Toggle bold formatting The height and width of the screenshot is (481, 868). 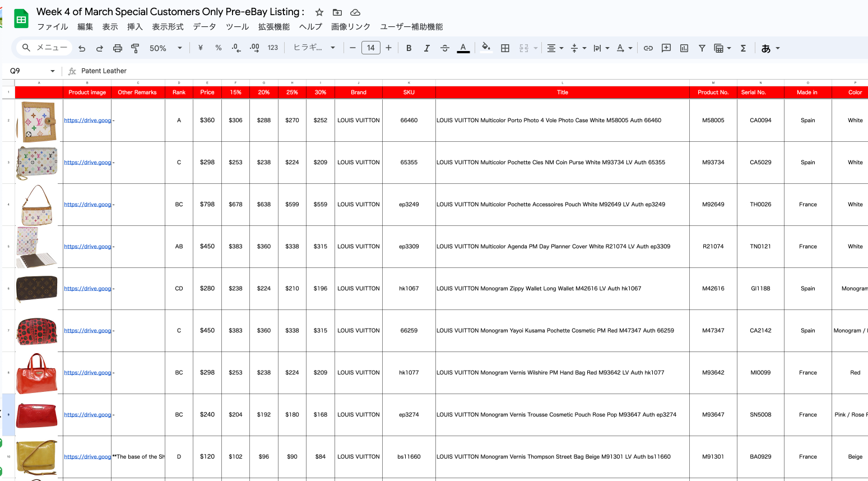[409, 48]
